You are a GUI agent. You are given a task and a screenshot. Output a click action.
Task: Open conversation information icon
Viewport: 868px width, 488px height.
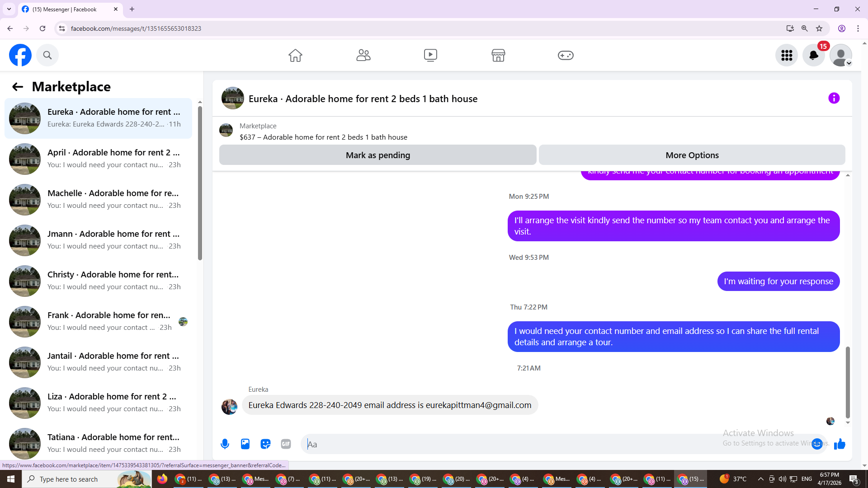point(834,99)
